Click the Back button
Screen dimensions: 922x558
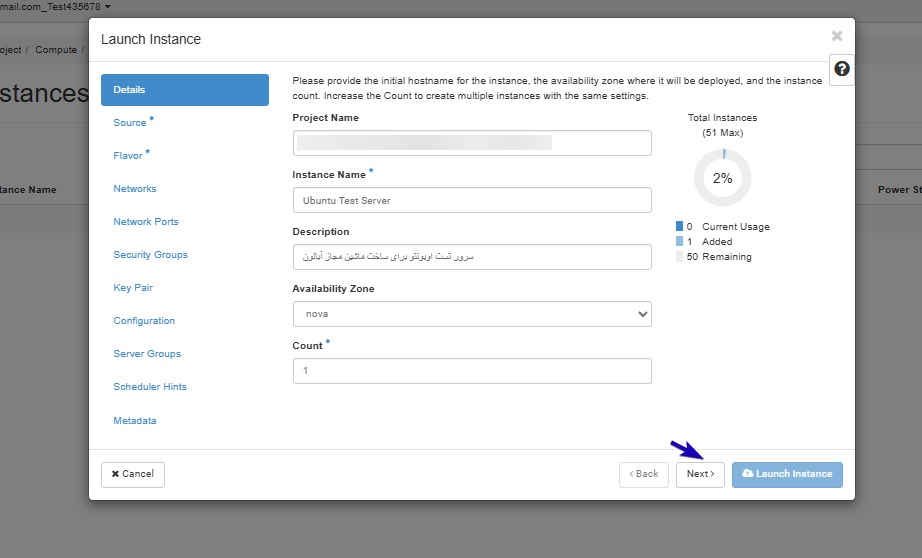point(644,475)
